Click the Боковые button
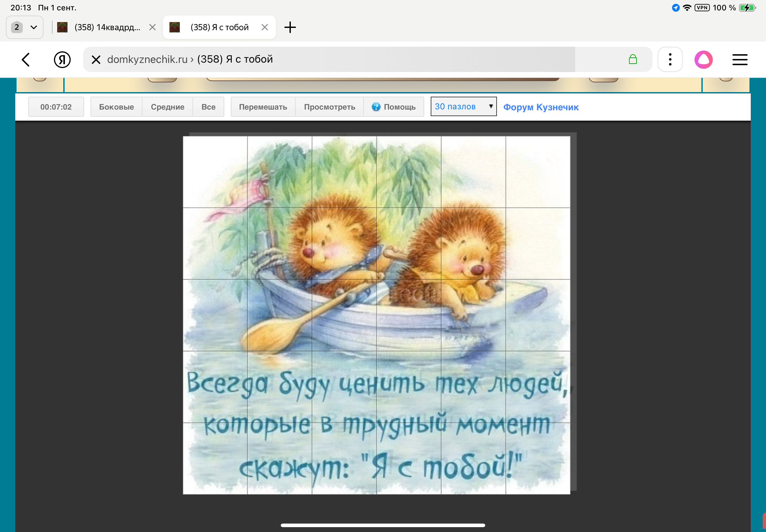Image resolution: width=766 pixels, height=532 pixels. click(x=117, y=107)
